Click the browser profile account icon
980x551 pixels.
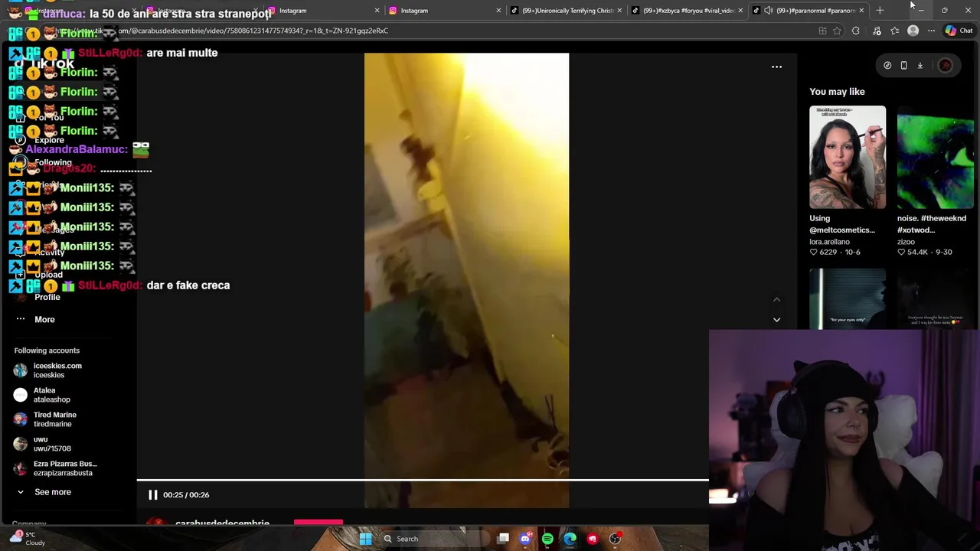coord(913,31)
